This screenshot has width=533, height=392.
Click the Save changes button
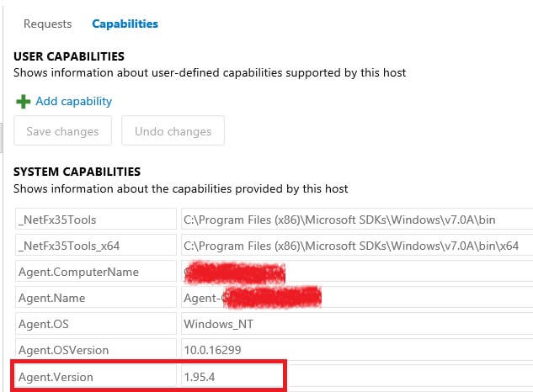click(x=62, y=130)
